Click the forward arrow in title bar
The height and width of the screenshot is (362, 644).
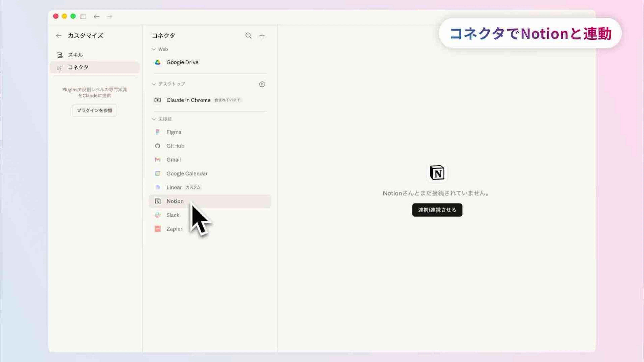pos(110,16)
